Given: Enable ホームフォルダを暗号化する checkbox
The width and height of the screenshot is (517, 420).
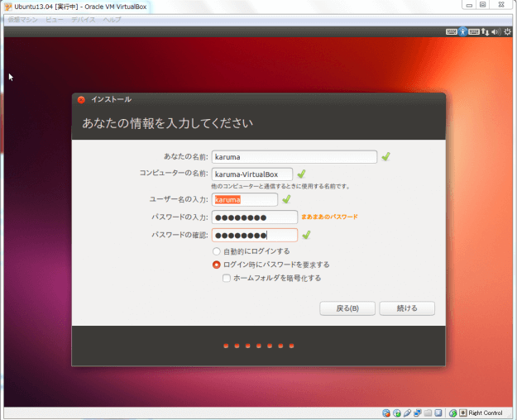Looking at the screenshot, I should tap(227, 279).
